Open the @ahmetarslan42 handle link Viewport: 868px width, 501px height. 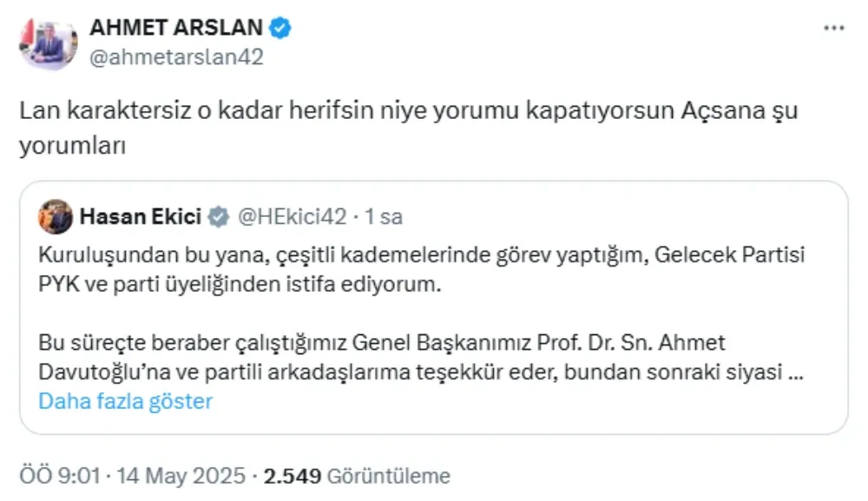point(176,57)
